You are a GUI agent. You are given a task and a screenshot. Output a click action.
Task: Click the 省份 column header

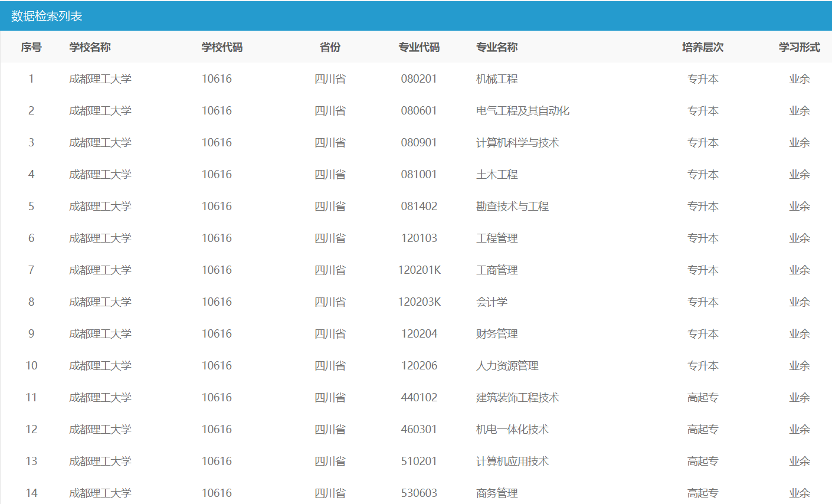tap(330, 47)
